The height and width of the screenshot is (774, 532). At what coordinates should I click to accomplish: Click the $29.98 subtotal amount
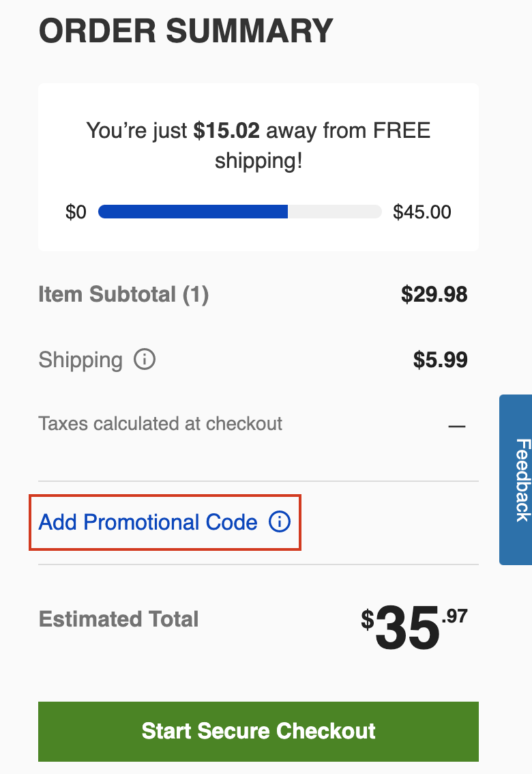point(434,295)
